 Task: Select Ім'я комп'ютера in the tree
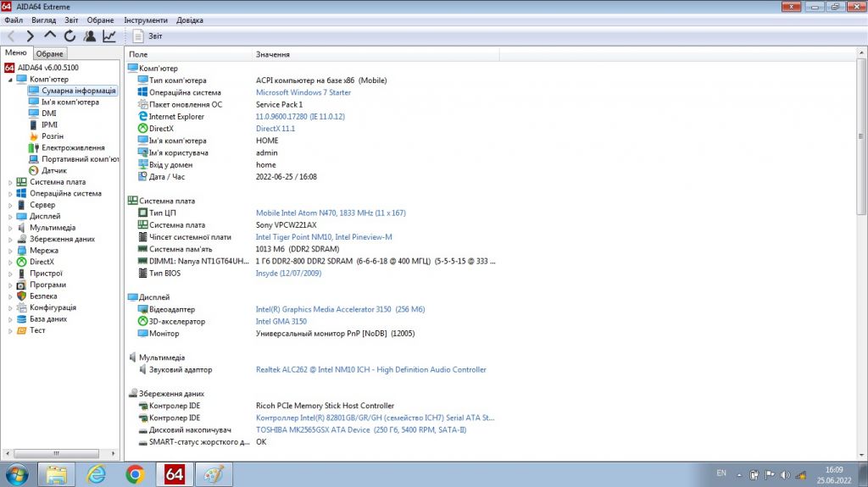coord(64,102)
